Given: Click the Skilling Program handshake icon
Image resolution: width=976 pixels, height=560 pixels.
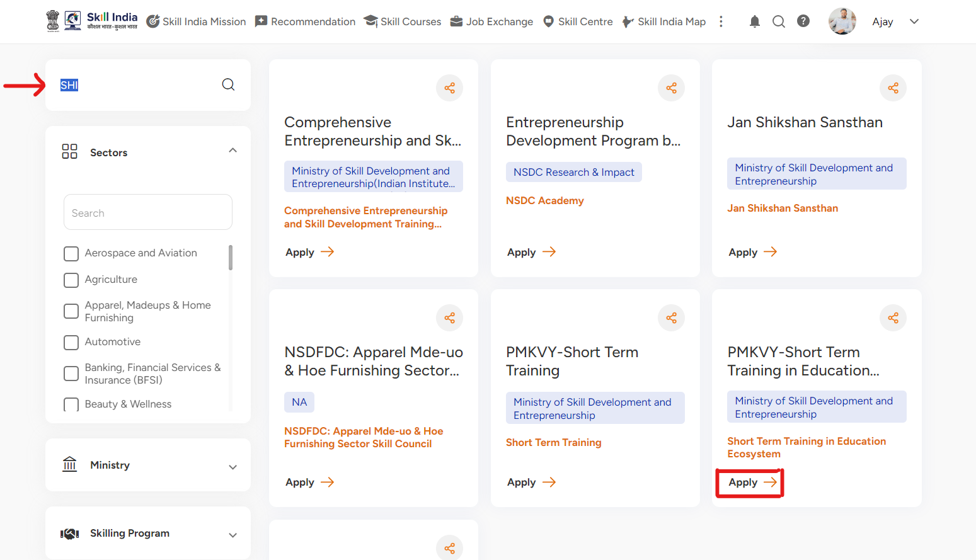Looking at the screenshot, I should (x=69, y=534).
